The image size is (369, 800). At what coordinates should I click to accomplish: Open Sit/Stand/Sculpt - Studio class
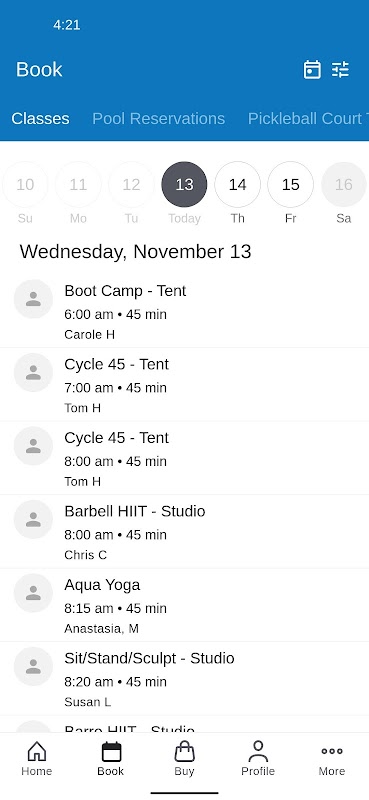click(x=184, y=679)
